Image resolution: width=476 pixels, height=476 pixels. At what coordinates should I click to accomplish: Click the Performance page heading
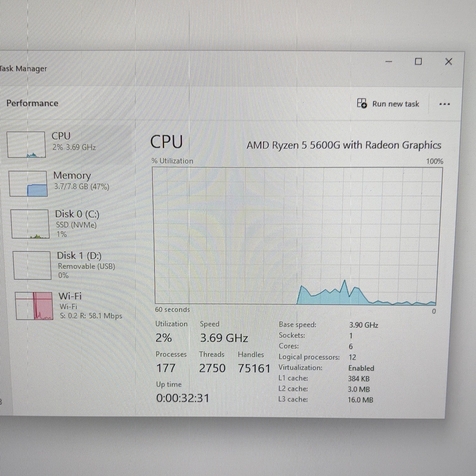[x=32, y=103]
